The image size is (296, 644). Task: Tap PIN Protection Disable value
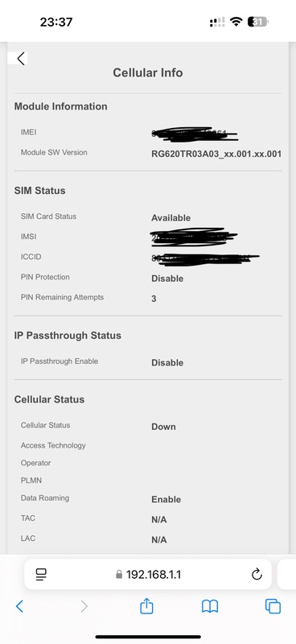tap(167, 279)
